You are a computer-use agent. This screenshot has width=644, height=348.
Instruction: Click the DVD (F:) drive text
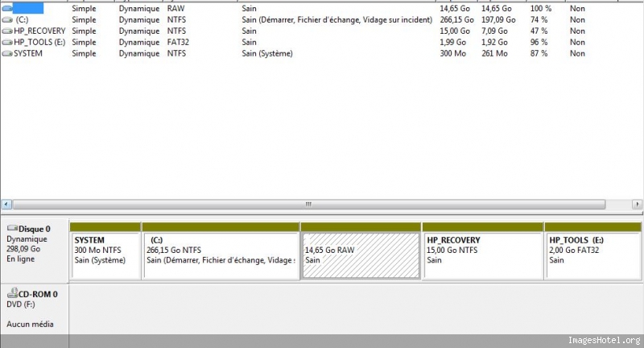pos(21,304)
